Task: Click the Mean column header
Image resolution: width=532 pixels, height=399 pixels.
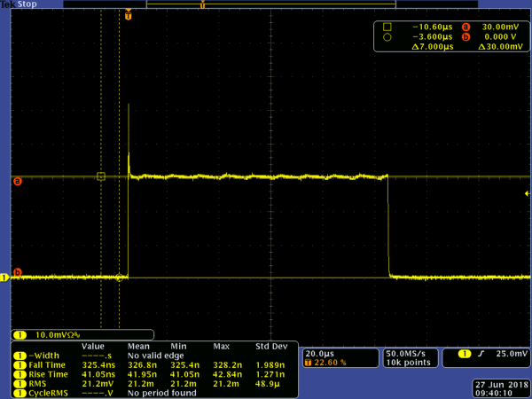Action: click(x=138, y=347)
